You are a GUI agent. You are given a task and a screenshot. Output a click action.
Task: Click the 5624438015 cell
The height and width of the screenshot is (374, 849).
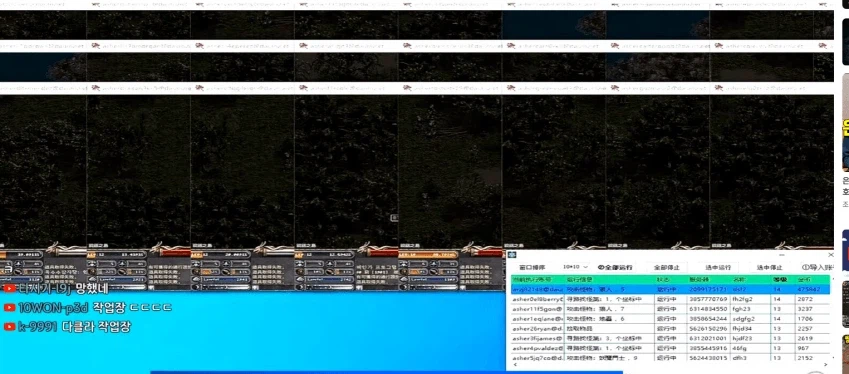[x=708, y=358]
